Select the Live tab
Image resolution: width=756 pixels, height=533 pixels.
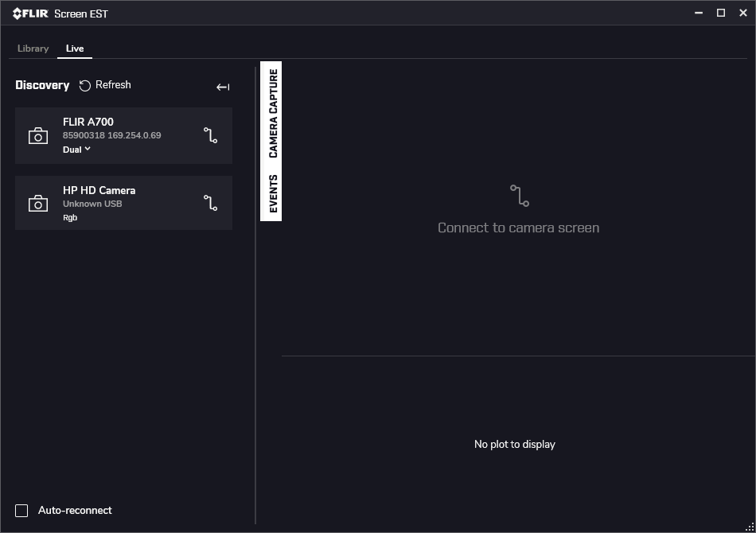tap(75, 49)
